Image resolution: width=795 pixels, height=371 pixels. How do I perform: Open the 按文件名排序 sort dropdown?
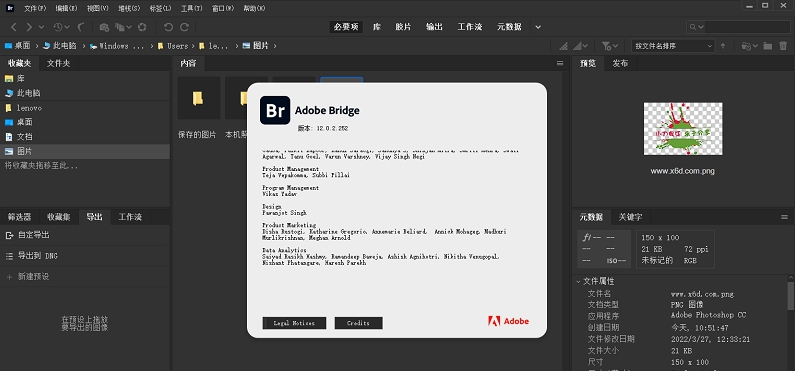[673, 46]
